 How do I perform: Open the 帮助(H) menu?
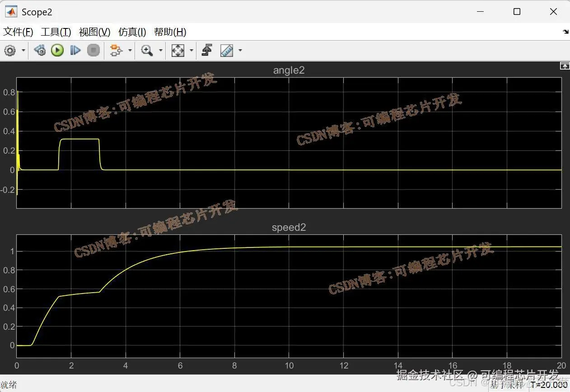point(170,32)
